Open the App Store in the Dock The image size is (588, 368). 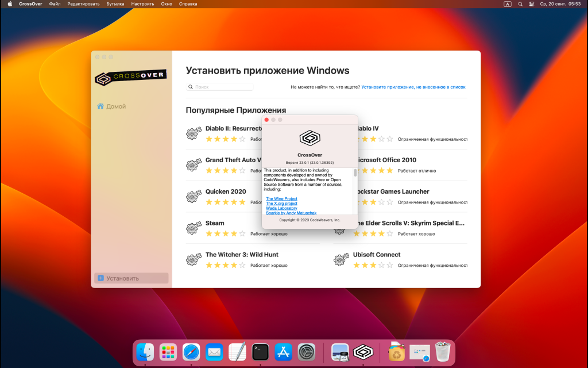284,352
